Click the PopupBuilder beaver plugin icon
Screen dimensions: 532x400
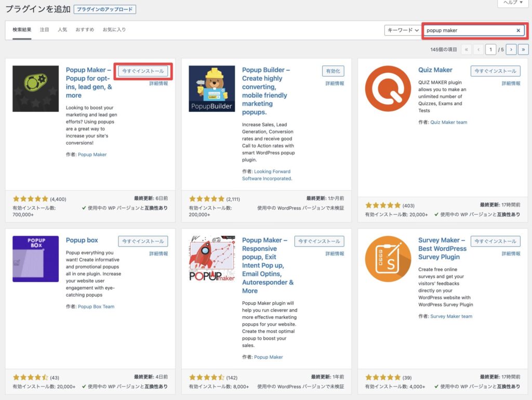click(212, 88)
